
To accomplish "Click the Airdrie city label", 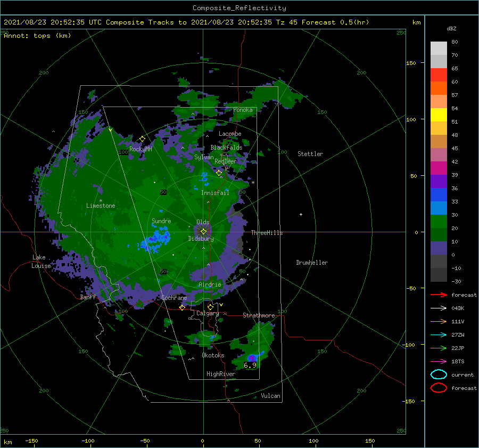I will tap(210, 284).
